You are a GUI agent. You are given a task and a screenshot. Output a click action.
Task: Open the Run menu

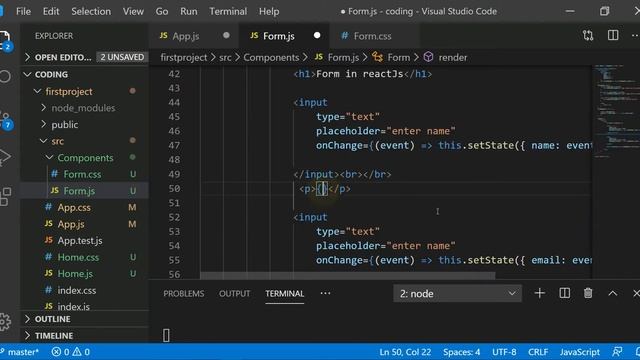click(189, 11)
